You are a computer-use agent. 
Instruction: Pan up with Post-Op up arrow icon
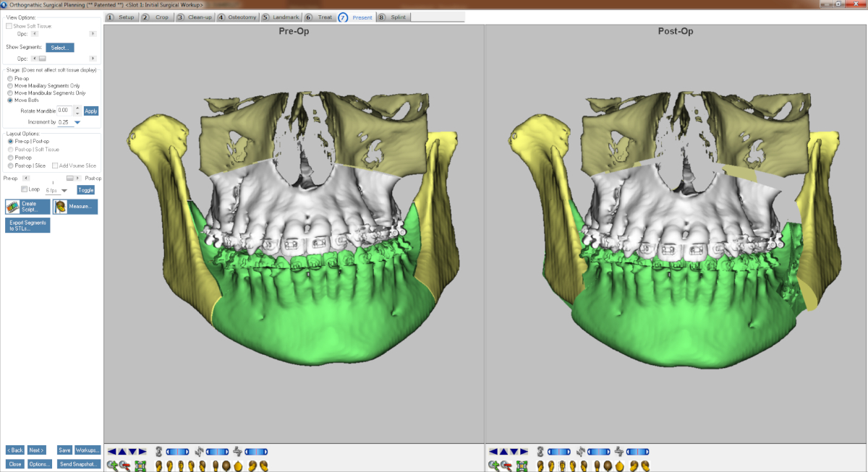point(503,452)
